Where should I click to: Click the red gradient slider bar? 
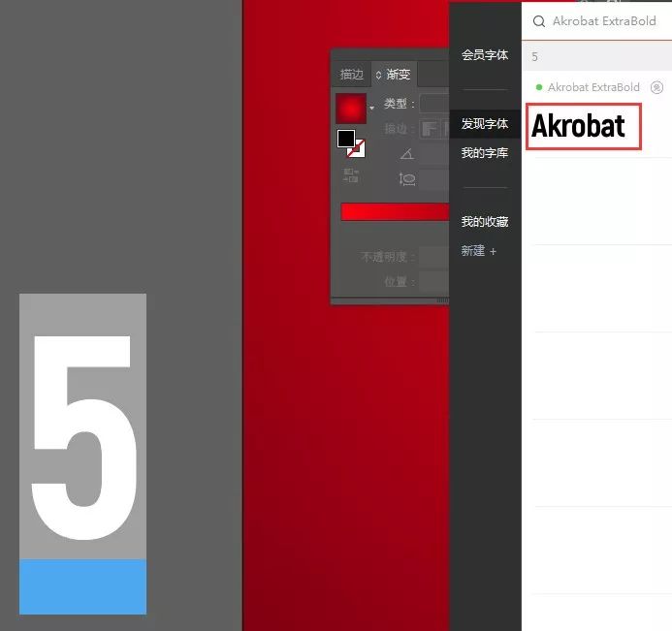395,212
